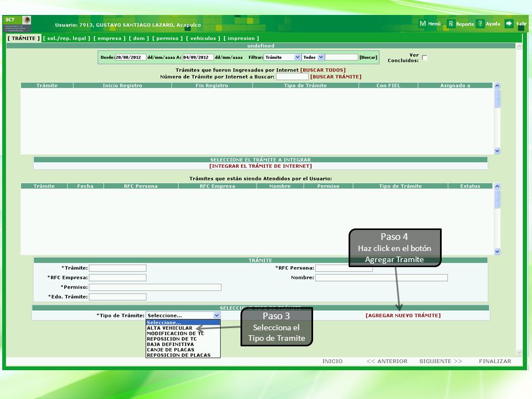Click user trámites table scroll-down arrow
This screenshot has height=399, width=532.
pyautogui.click(x=497, y=252)
